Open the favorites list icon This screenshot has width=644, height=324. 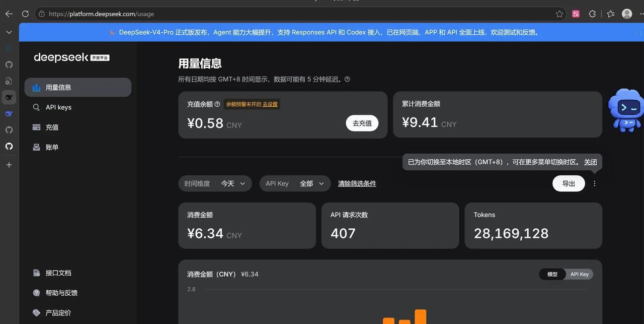point(610,14)
